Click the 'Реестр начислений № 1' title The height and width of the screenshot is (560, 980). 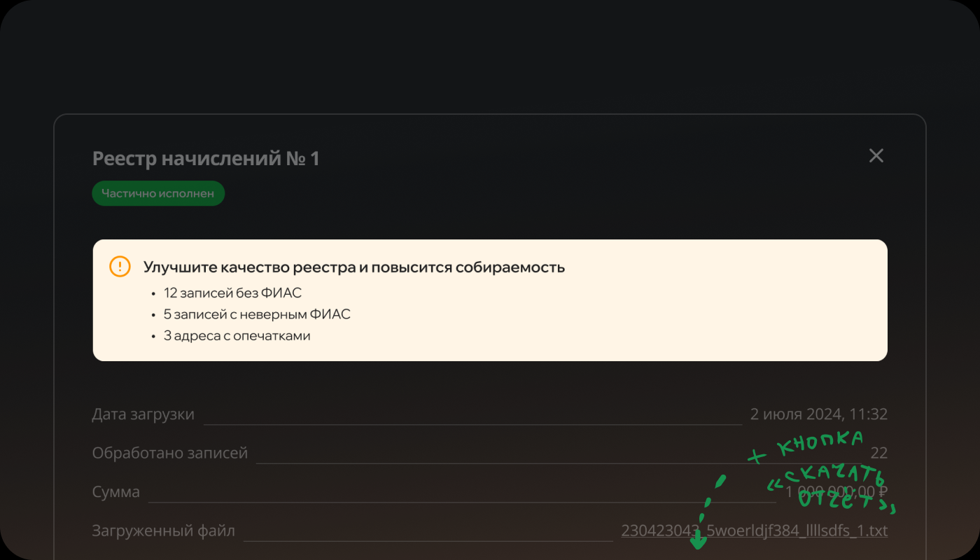click(x=206, y=159)
